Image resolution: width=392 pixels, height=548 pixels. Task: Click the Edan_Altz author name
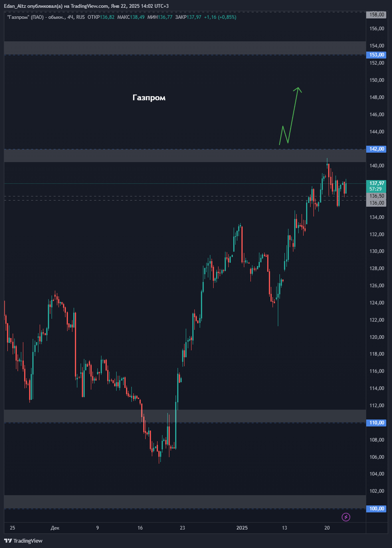[15, 6]
